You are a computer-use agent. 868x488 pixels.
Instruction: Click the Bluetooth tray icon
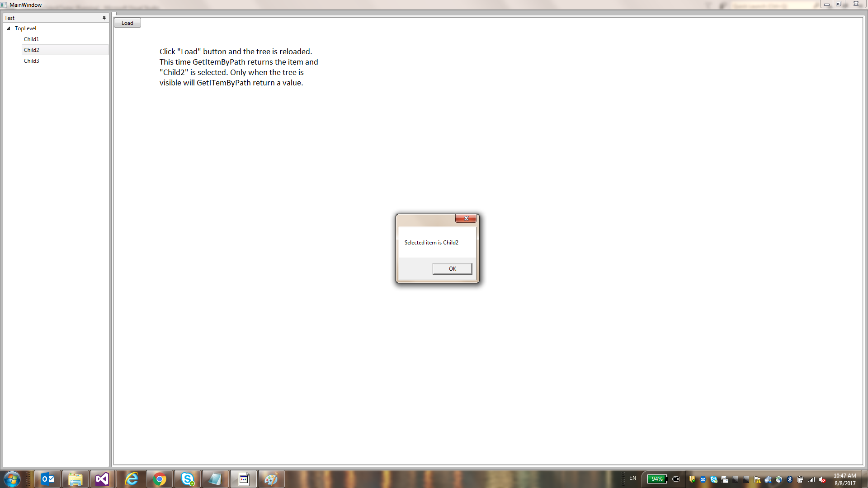point(790,479)
